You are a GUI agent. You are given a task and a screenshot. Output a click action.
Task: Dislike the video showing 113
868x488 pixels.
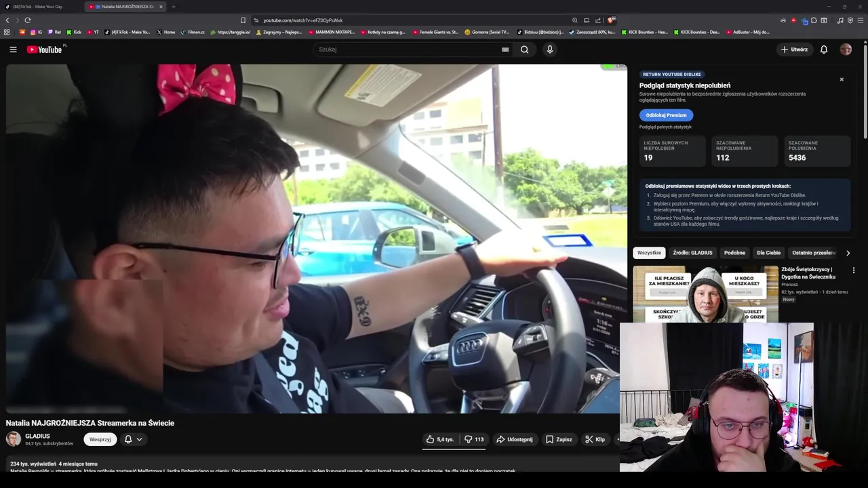point(474,439)
